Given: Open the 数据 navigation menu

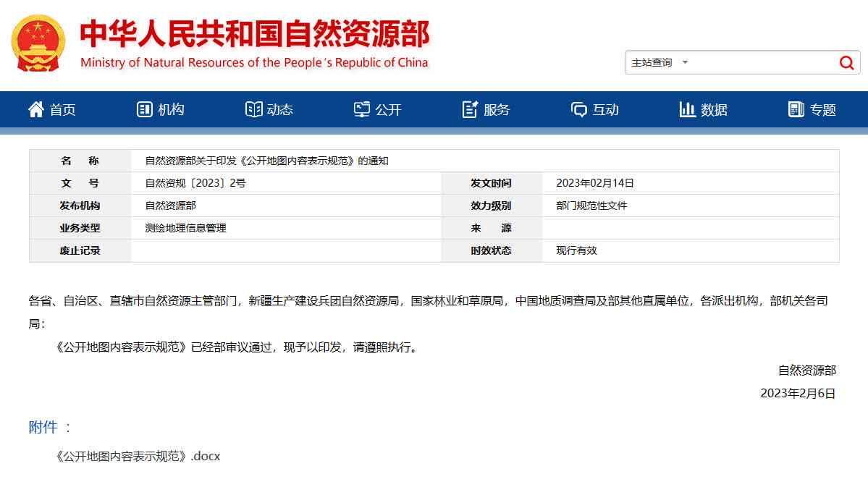Looking at the screenshot, I should coord(714,110).
